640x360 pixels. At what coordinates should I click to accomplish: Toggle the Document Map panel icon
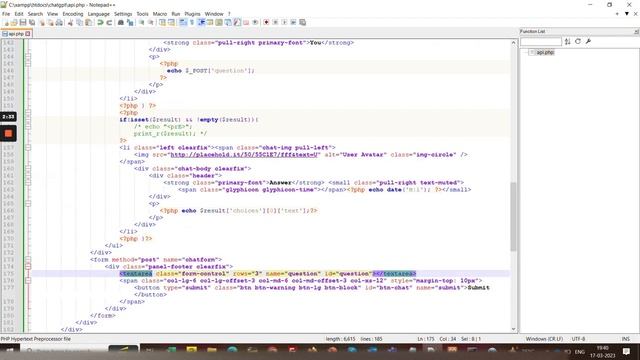219,22
